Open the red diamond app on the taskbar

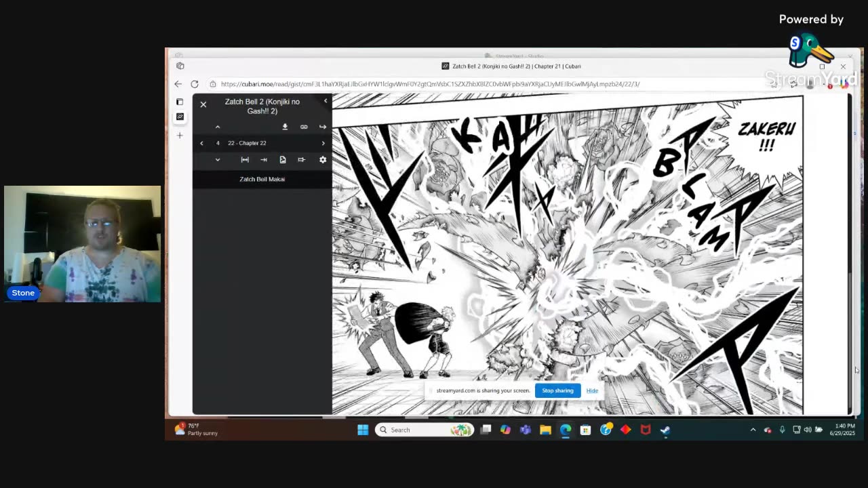pyautogui.click(x=625, y=430)
